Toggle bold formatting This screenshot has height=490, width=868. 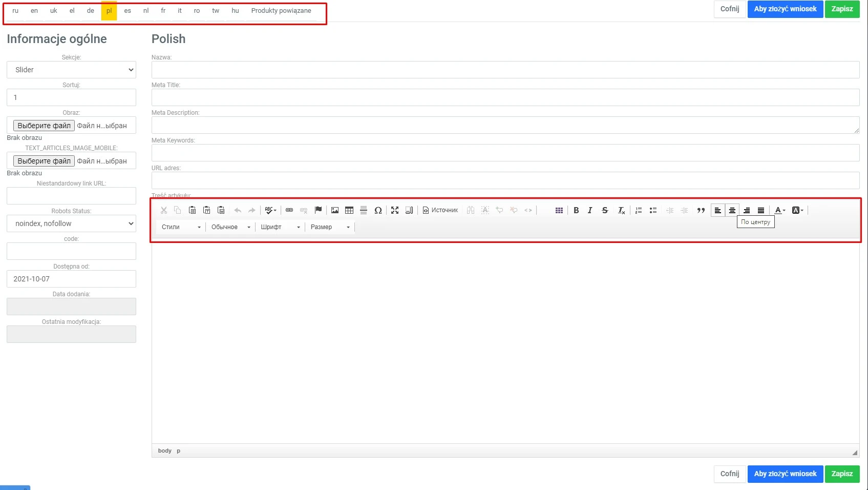[576, 210]
